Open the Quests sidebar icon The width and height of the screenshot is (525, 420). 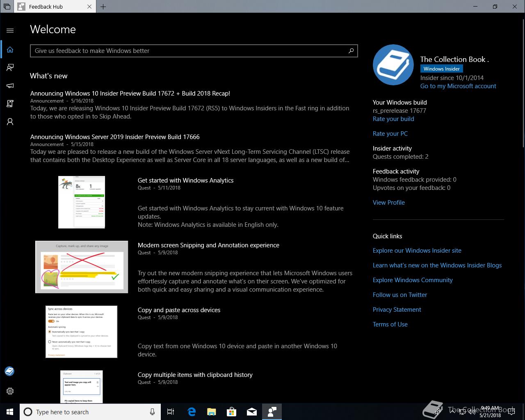(x=10, y=104)
